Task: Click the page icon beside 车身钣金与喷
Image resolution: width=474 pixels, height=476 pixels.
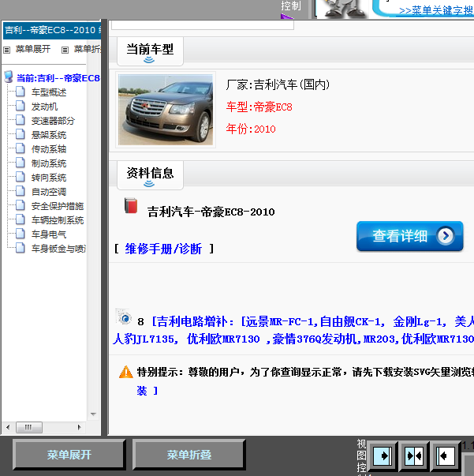Action: 21,248
